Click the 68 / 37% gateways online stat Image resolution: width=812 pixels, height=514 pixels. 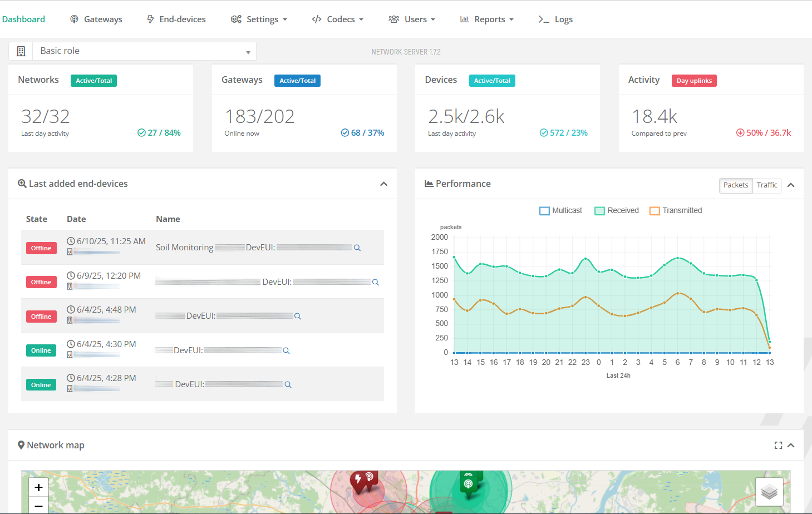(362, 132)
